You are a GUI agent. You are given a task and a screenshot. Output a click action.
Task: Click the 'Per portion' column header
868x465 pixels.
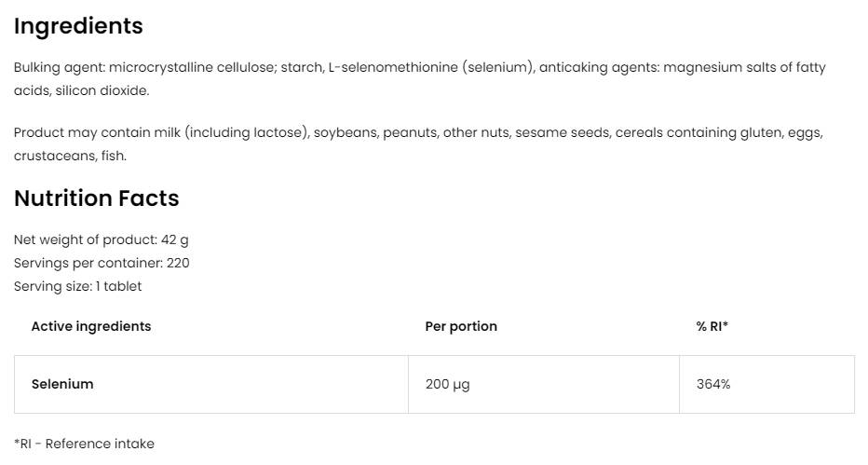(x=461, y=326)
